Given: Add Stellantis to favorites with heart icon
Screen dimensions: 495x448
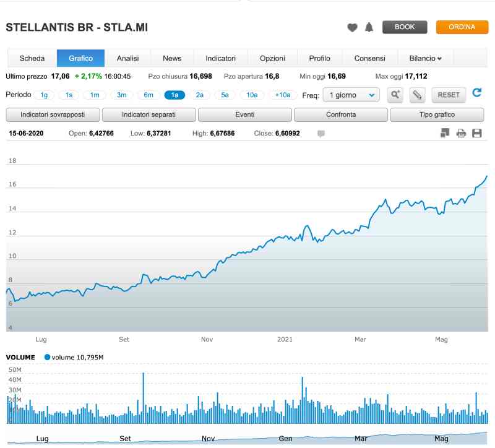Looking at the screenshot, I should pyautogui.click(x=352, y=27).
